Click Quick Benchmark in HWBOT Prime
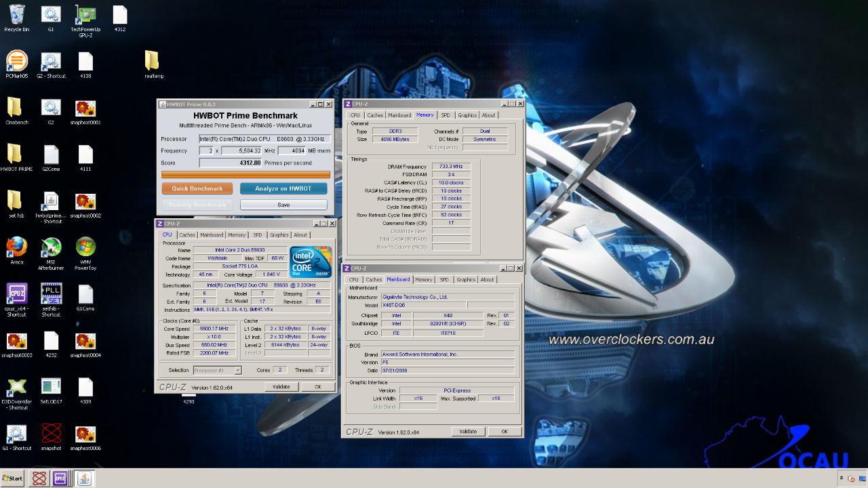Viewport: 868px width, 488px height. point(197,188)
